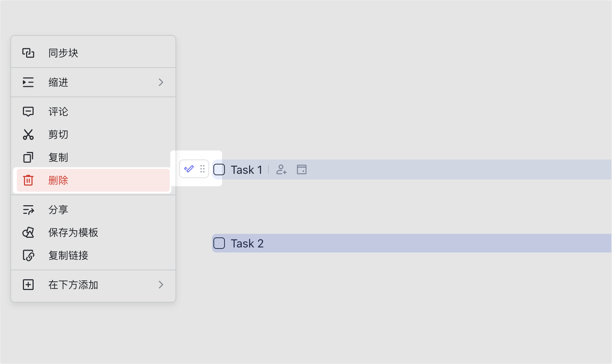
Task: Click the 同步块 menu label
Action: coord(63,53)
